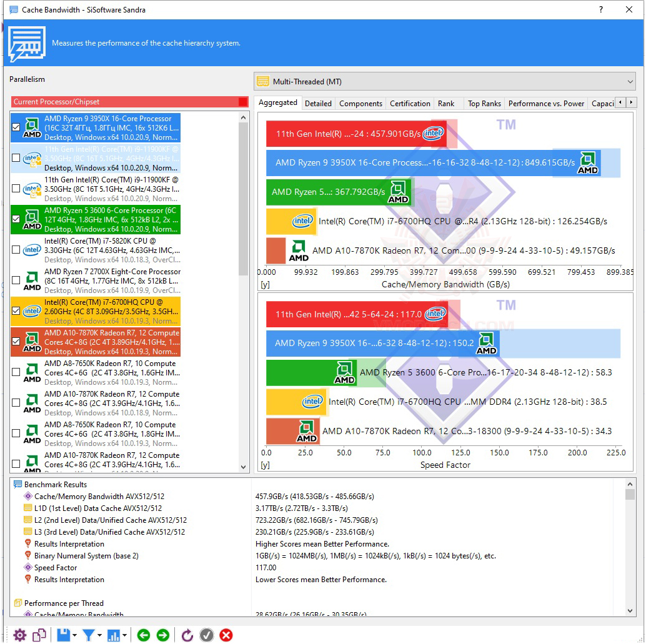The width and height of the screenshot is (646, 644).
Task: Select unchecked A10-7870K 10.0.18.9 list entry
Action: click(x=96, y=403)
